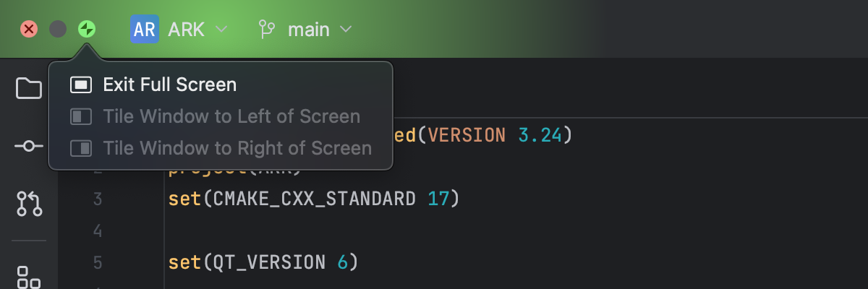Image resolution: width=868 pixels, height=289 pixels.
Task: Open the Project folder tool window
Action: click(29, 88)
